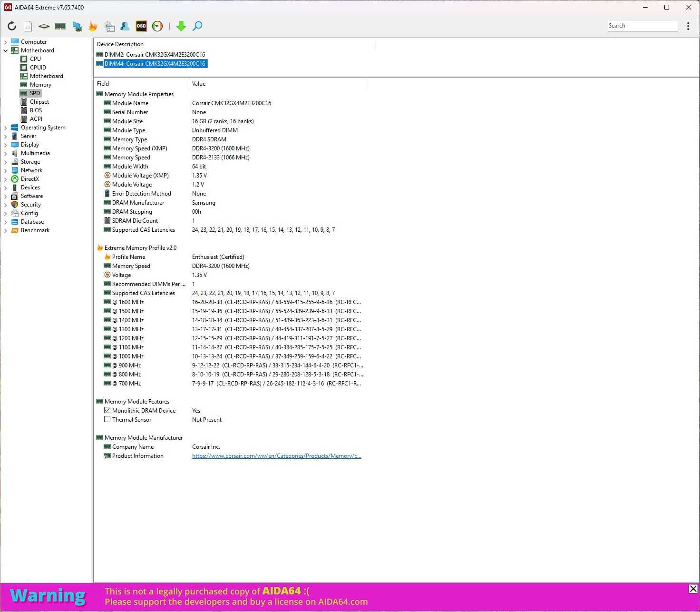The height and width of the screenshot is (612, 700).
Task: Collapse the Motherboard tree node
Action: (5, 50)
